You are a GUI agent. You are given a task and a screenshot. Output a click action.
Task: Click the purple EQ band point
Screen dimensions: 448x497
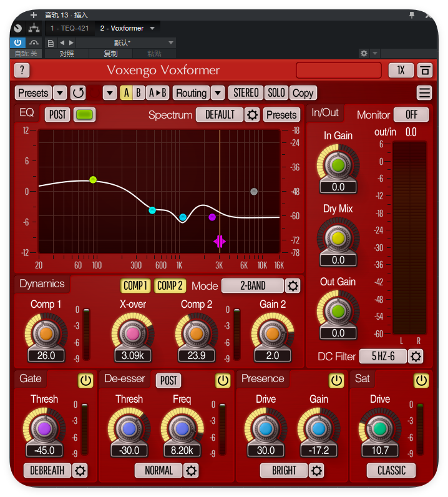coord(212,217)
